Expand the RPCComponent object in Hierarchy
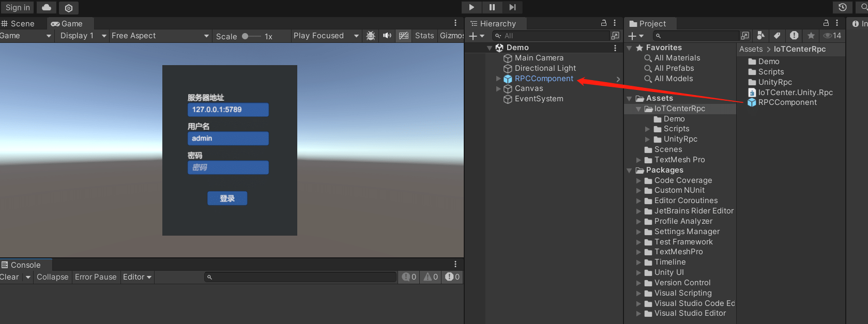The image size is (868, 324). point(498,79)
